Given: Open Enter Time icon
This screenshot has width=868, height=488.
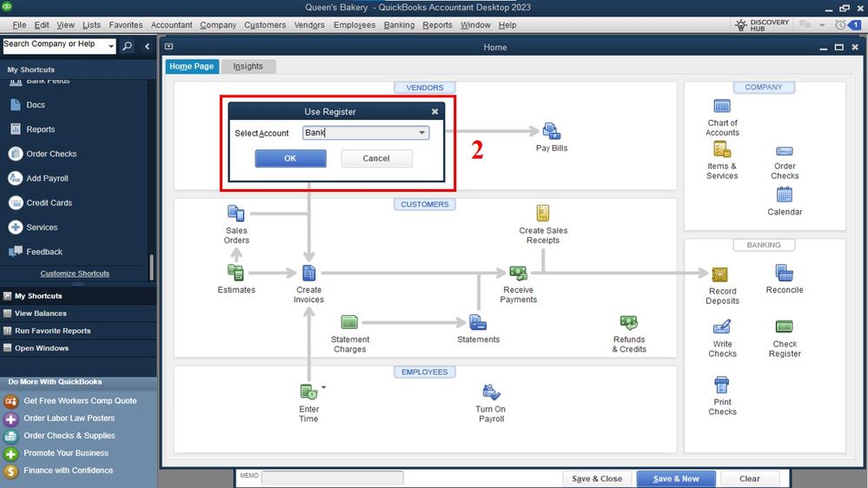Looking at the screenshot, I should 309,392.
